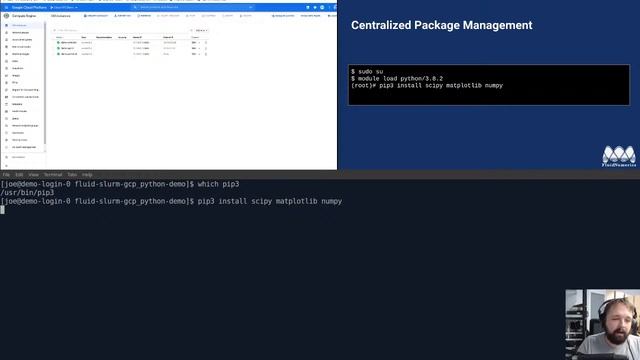The image size is (640, 360).
Task: Expand SSH options arrow for third instance
Action: point(199,54)
